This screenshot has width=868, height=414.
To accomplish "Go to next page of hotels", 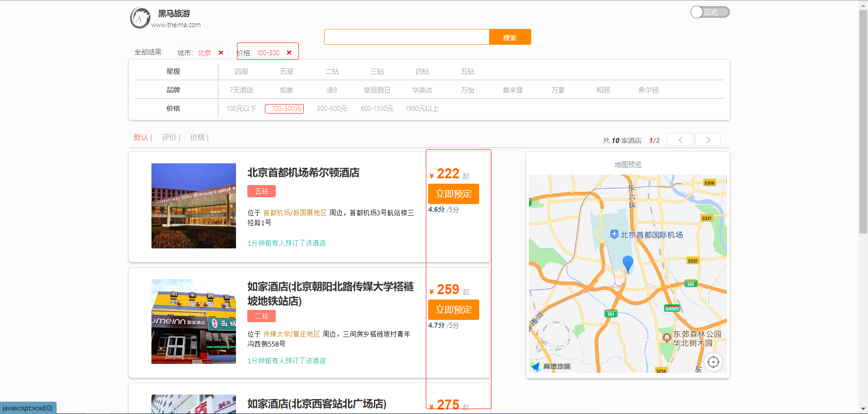I will pyautogui.click(x=708, y=140).
